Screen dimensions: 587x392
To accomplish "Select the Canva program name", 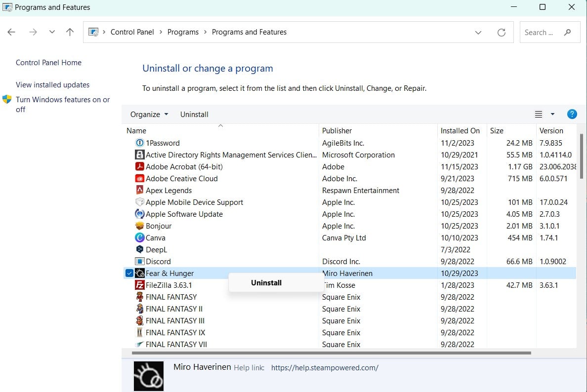I will (x=155, y=238).
